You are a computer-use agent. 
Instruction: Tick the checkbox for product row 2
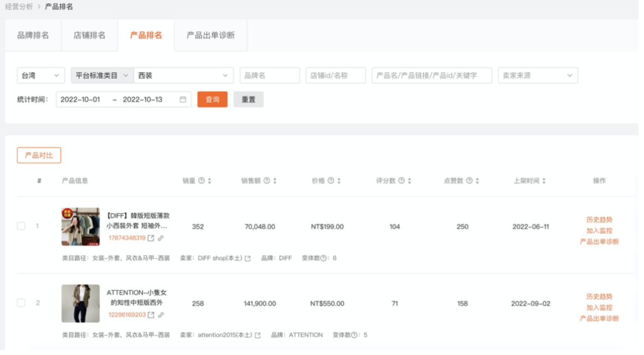pyautogui.click(x=21, y=303)
